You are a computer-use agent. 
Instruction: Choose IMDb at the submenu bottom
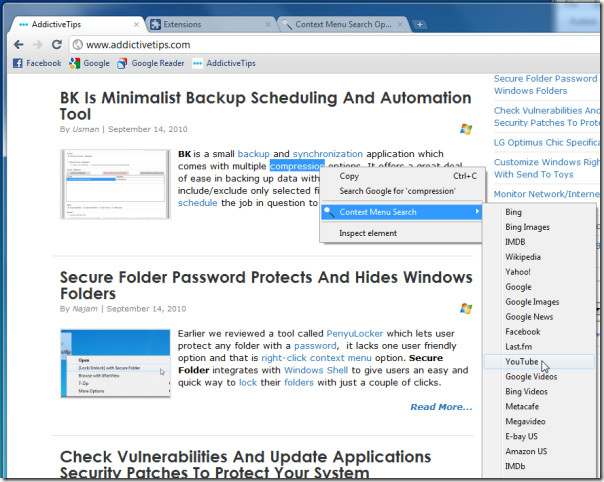coord(539,466)
